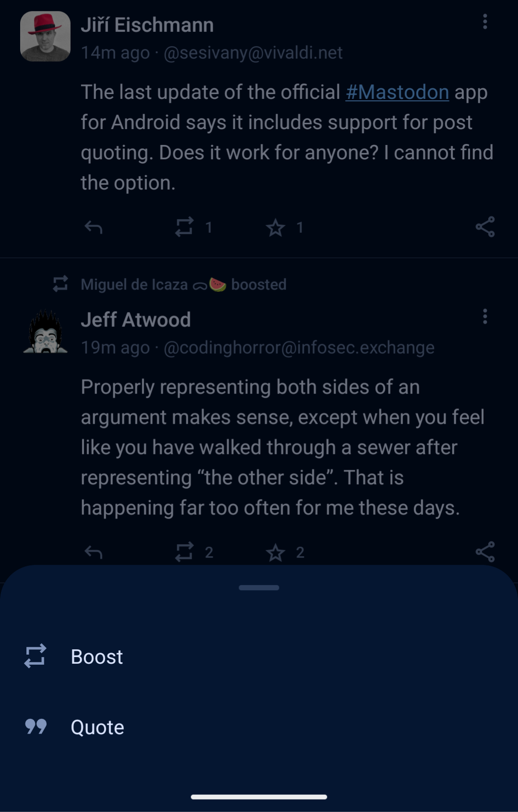Share Jiří Eischmann's post
518x812 pixels.
[x=485, y=227]
